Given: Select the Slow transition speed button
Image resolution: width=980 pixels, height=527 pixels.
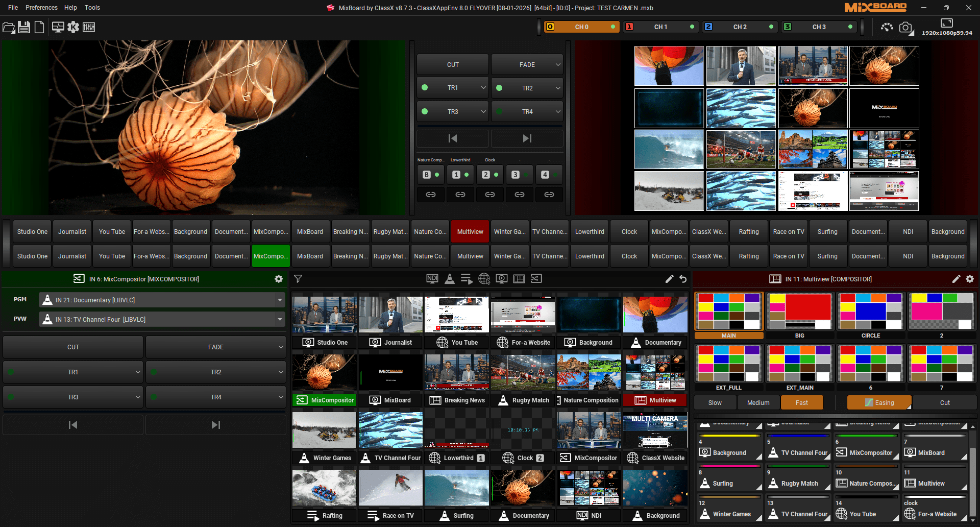Looking at the screenshot, I should click(x=715, y=403).
